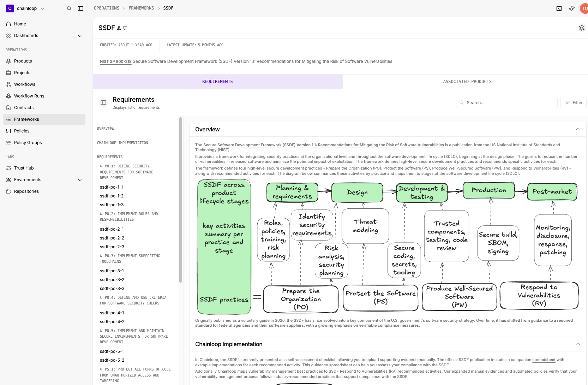This screenshot has height=385, width=588.
Task: Collapse the Overview section
Action: [x=578, y=129]
